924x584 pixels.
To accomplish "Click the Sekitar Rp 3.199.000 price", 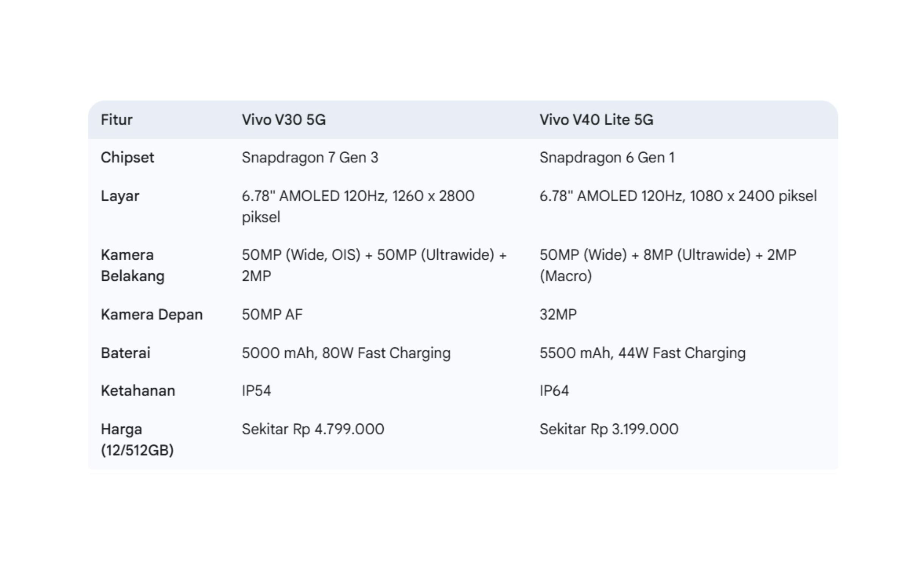I will pos(609,429).
